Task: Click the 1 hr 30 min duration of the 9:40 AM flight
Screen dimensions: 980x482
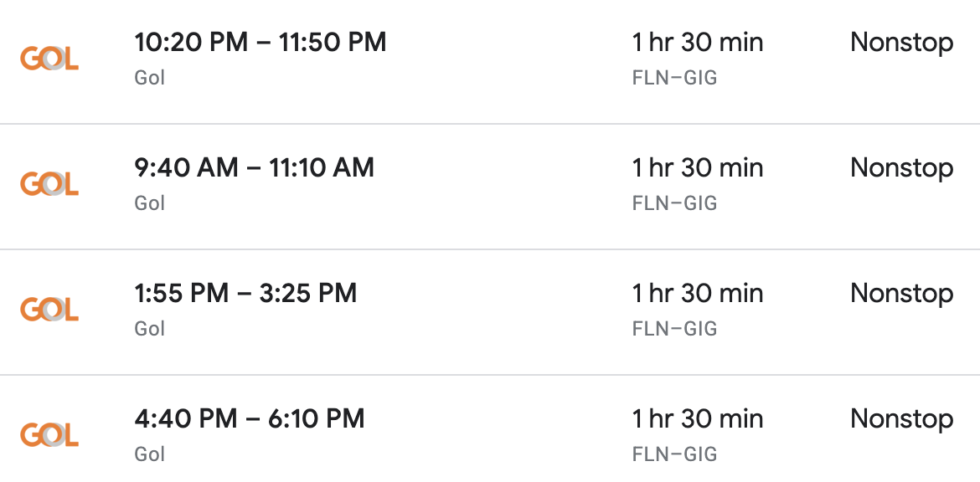Action: pos(698,167)
